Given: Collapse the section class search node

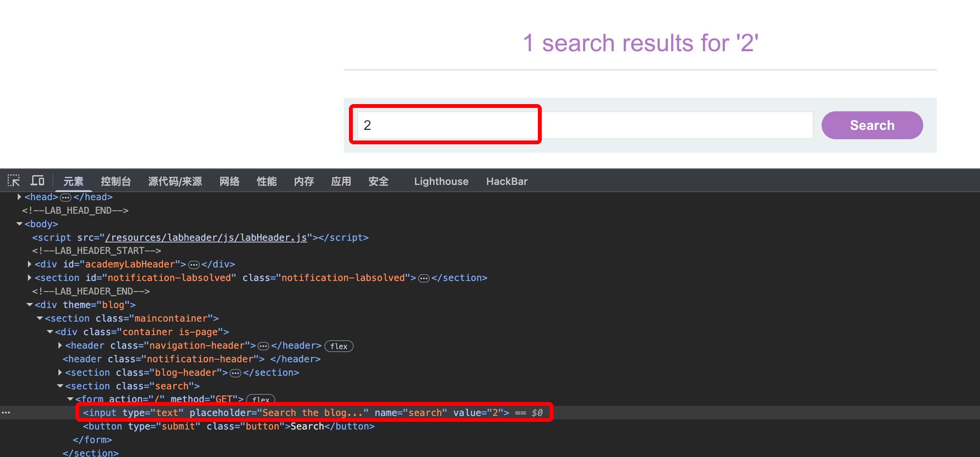Looking at the screenshot, I should coord(60,386).
